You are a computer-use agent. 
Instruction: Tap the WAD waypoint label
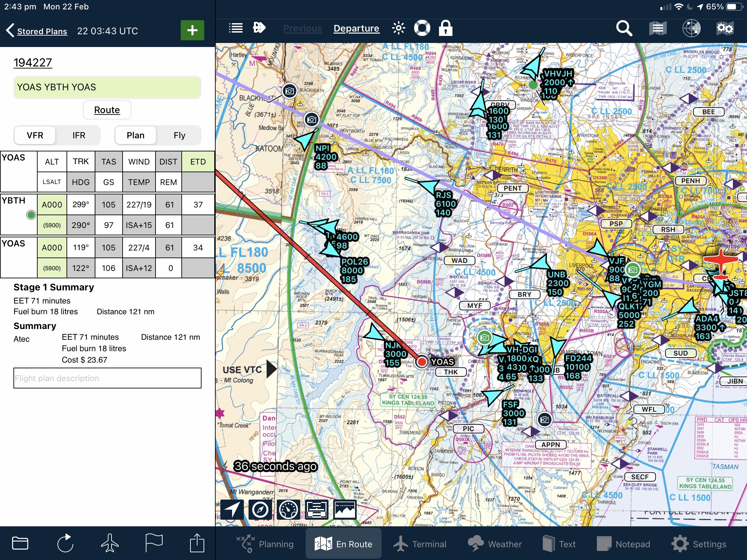pos(459,261)
